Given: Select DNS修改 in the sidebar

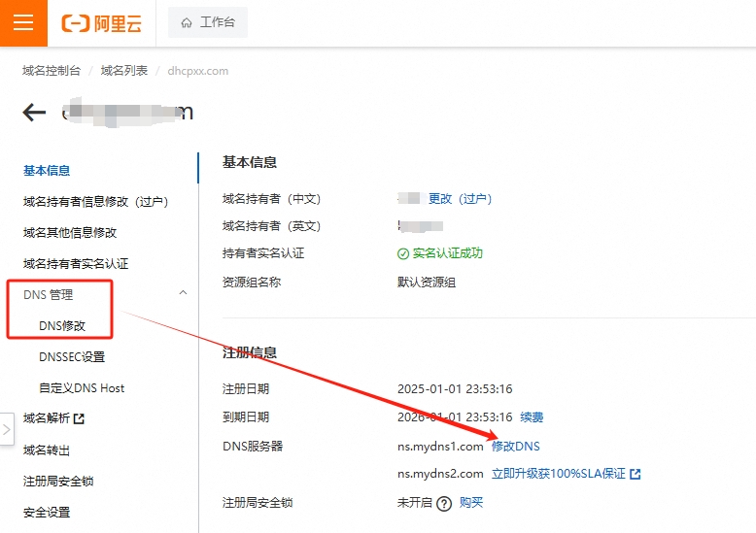Looking at the screenshot, I should click(62, 326).
